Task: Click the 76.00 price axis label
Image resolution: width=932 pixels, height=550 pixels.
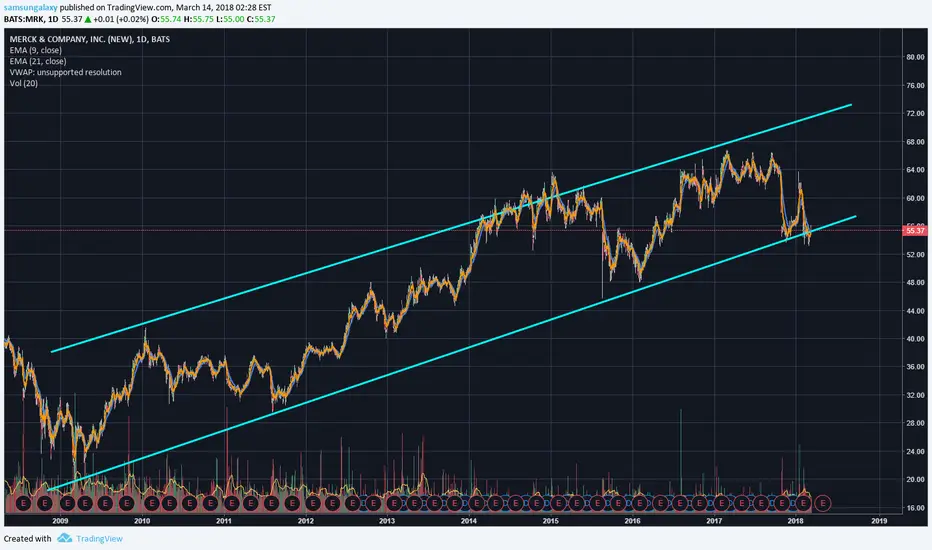Action: (x=915, y=86)
